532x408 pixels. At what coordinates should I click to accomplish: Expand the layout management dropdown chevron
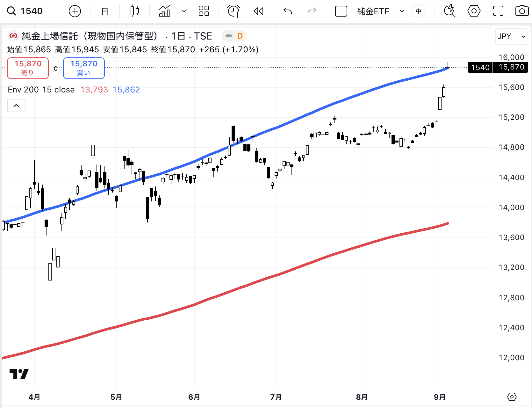click(402, 11)
